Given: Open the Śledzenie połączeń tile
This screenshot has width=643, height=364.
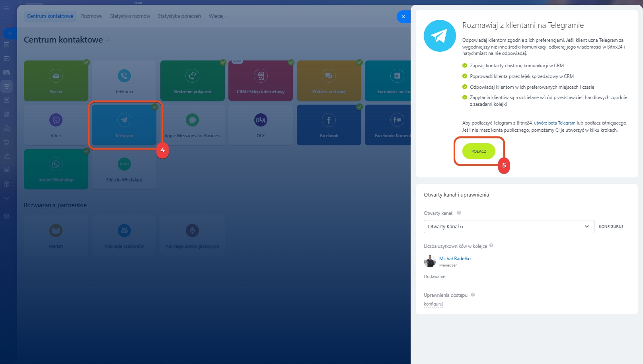Looking at the screenshot, I should tap(193, 81).
